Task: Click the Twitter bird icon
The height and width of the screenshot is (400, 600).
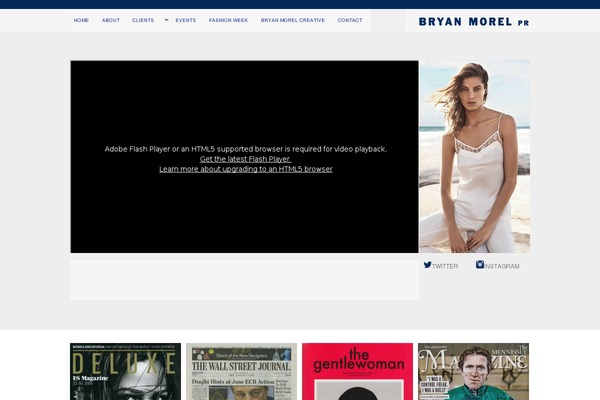Action: [x=428, y=265]
